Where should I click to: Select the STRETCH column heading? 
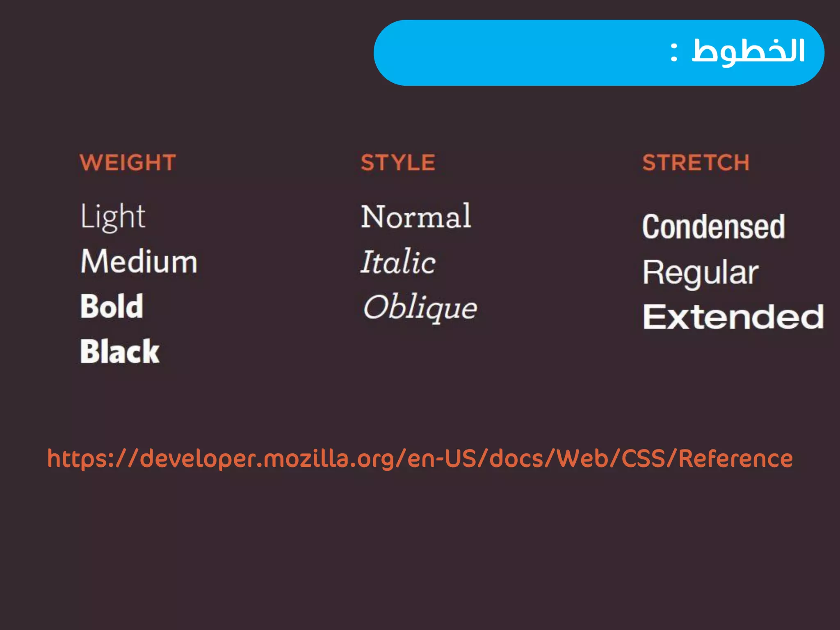pos(696,162)
